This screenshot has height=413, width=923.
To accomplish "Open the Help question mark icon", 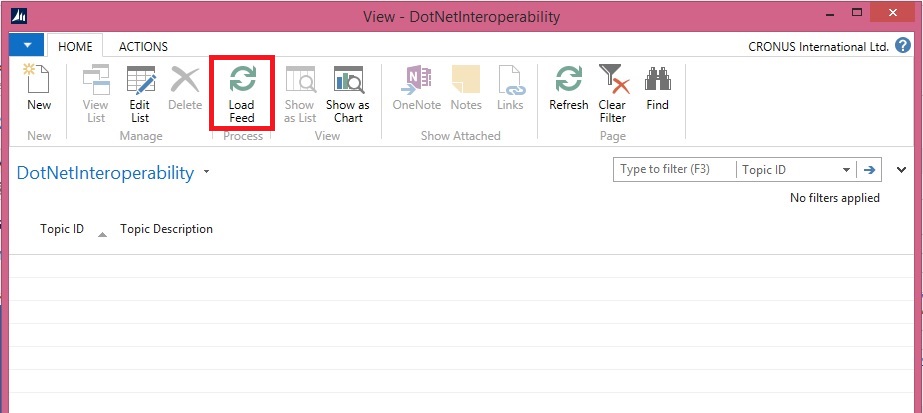I will [x=903, y=46].
